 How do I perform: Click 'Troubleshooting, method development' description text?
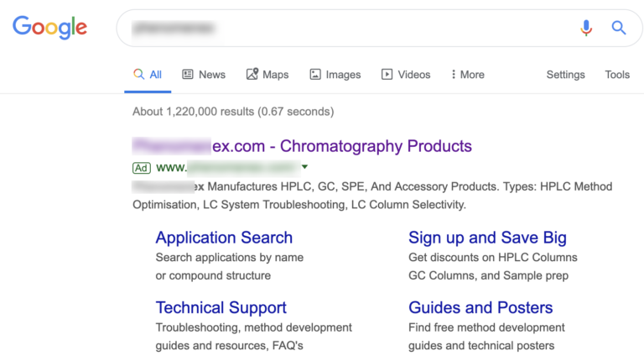click(254, 327)
